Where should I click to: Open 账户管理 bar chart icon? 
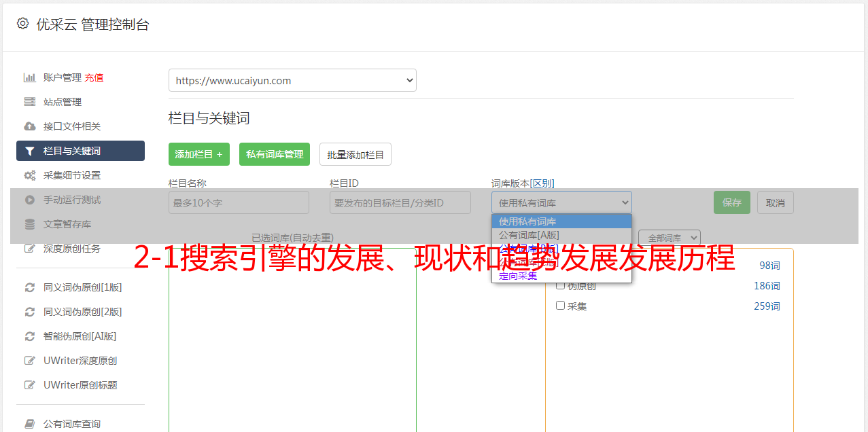pos(30,77)
